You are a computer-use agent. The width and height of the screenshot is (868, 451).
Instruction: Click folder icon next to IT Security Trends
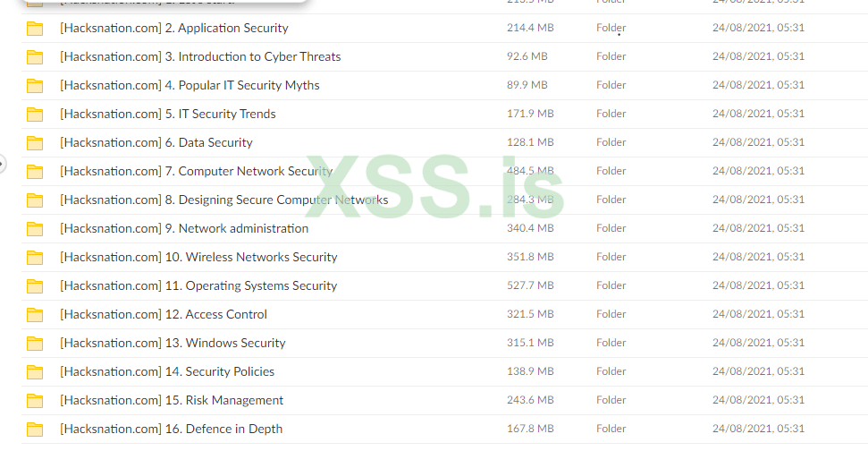pyautogui.click(x=35, y=115)
